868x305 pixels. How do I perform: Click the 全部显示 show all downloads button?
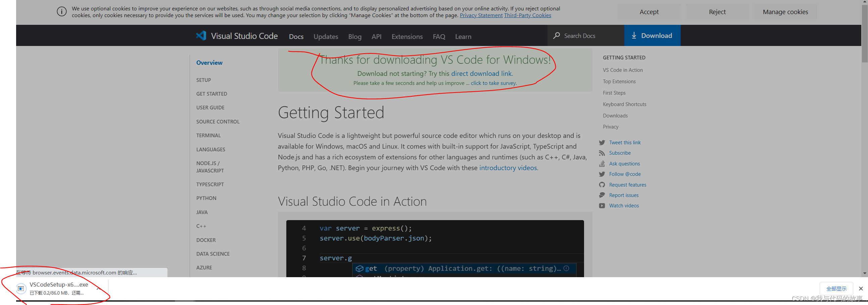click(836, 289)
